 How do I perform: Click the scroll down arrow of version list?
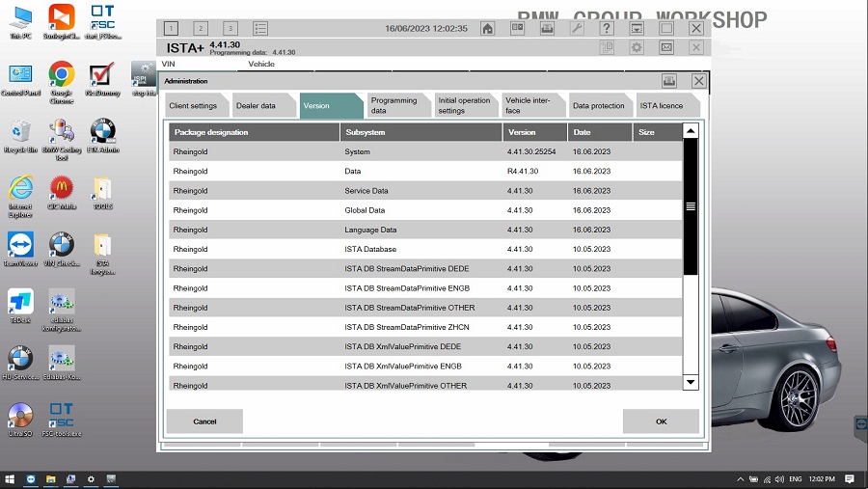tap(691, 382)
